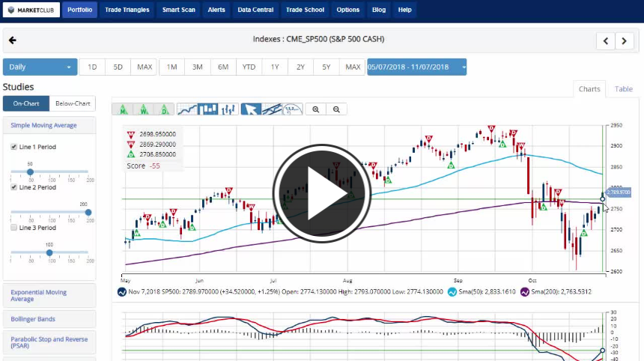Uncheck Line 1 Period checkbox

click(13, 147)
